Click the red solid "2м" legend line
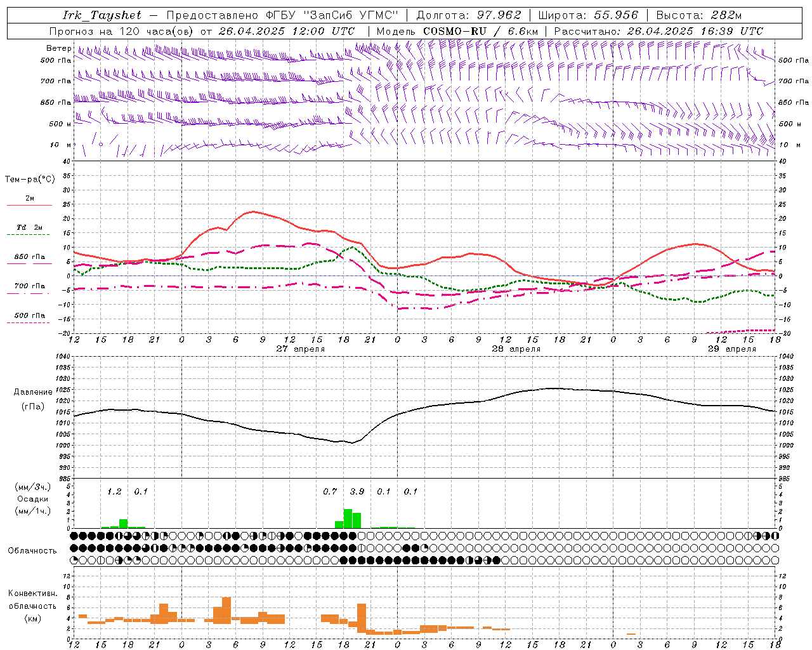Image resolution: width=812 pixels, height=650 pixels. coord(29,205)
